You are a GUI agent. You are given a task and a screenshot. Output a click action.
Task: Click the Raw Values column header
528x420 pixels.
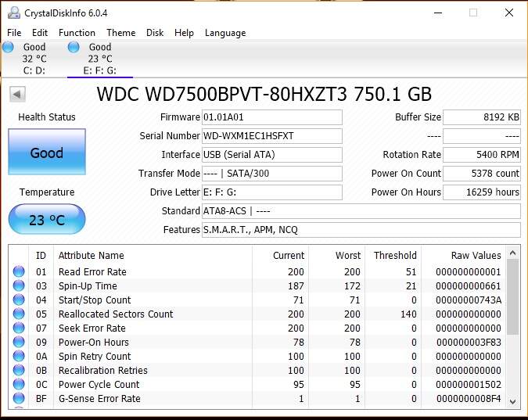point(476,256)
